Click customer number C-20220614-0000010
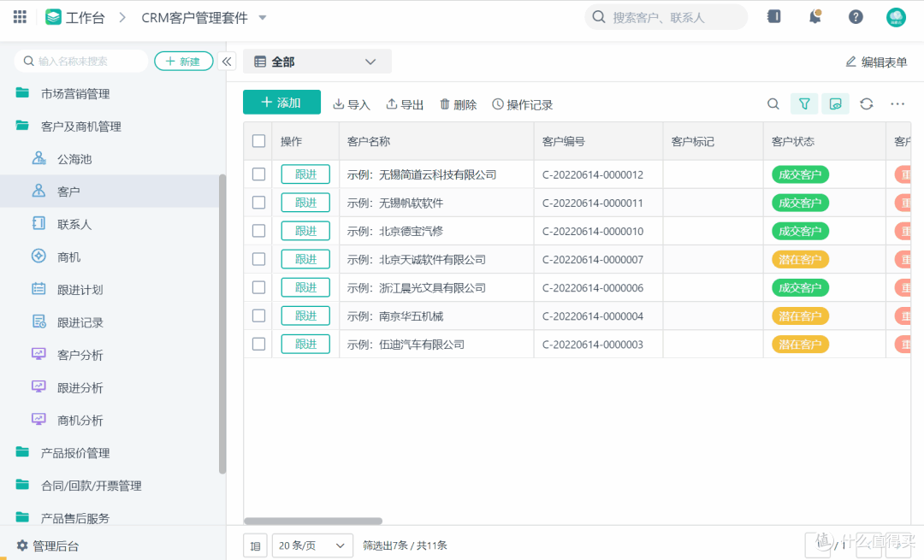The height and width of the screenshot is (560, 924). click(593, 231)
